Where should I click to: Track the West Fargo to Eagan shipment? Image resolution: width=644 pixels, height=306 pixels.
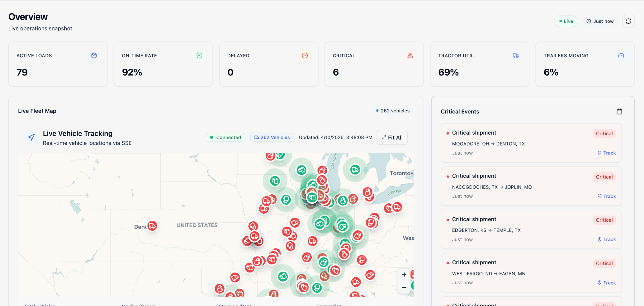(607, 283)
